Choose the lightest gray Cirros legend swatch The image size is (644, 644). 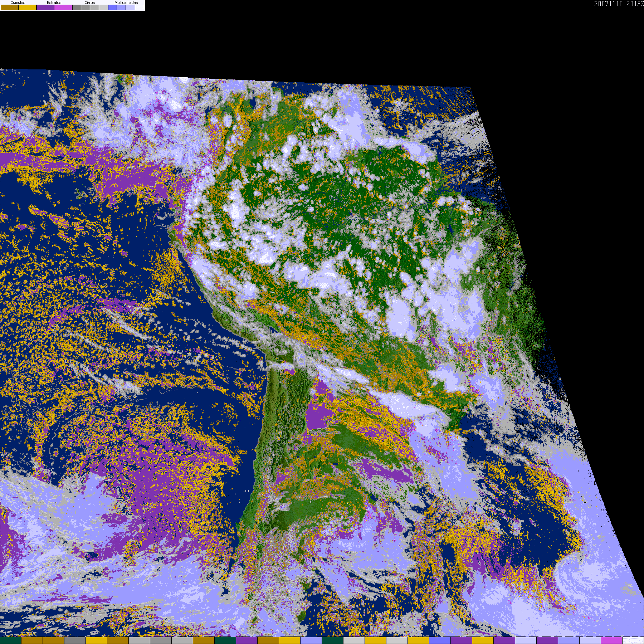[103, 8]
